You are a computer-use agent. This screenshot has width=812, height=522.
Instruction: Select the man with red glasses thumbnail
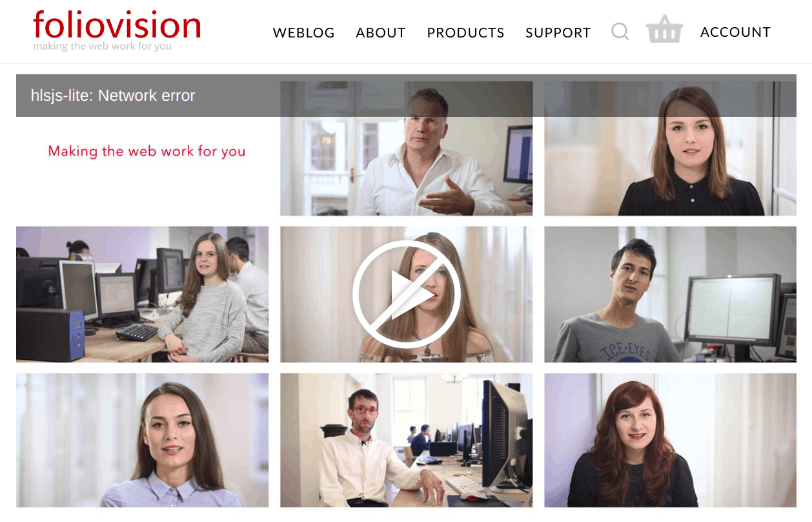tap(407, 440)
